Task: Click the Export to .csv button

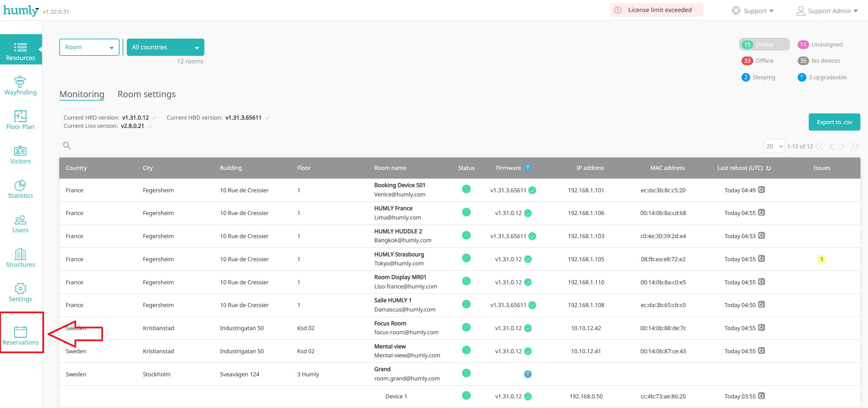Action: click(834, 122)
